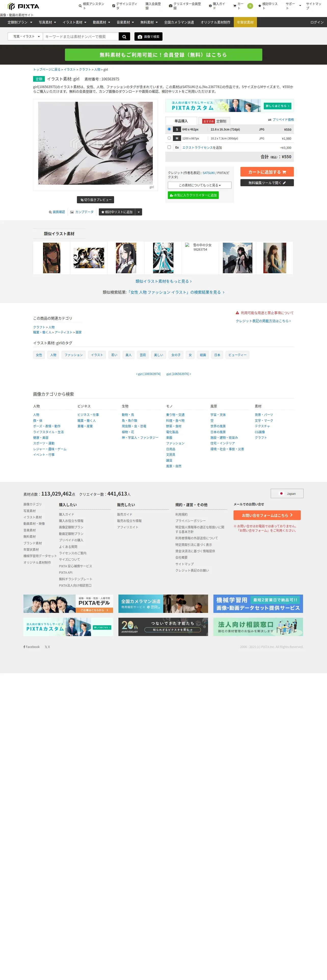Open arrow dropdown beside 検討中リストに追加

coord(139,212)
